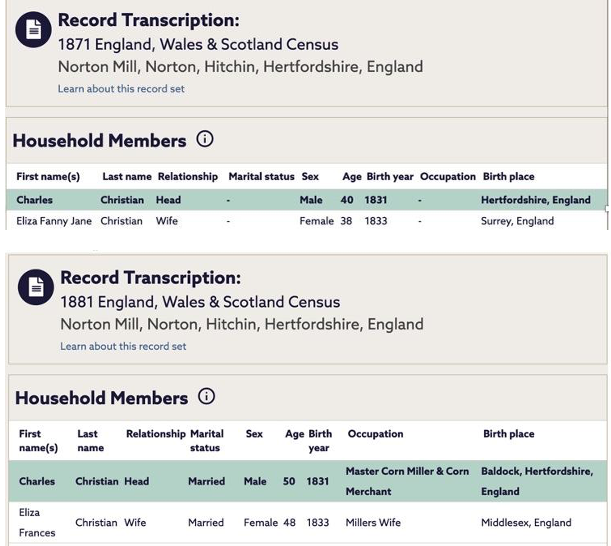Open 'Learn about this record set' under 1871 census
Screen dimensions: 611x546
[x=121, y=89]
